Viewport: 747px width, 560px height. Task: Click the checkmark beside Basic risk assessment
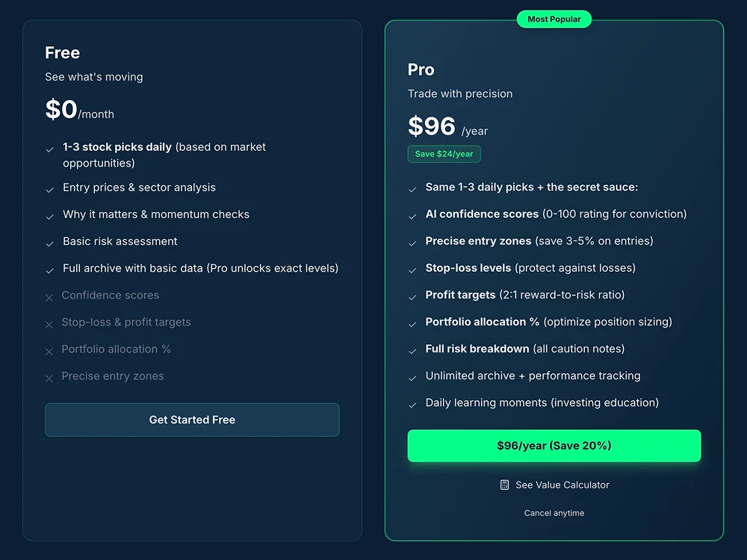click(x=50, y=242)
